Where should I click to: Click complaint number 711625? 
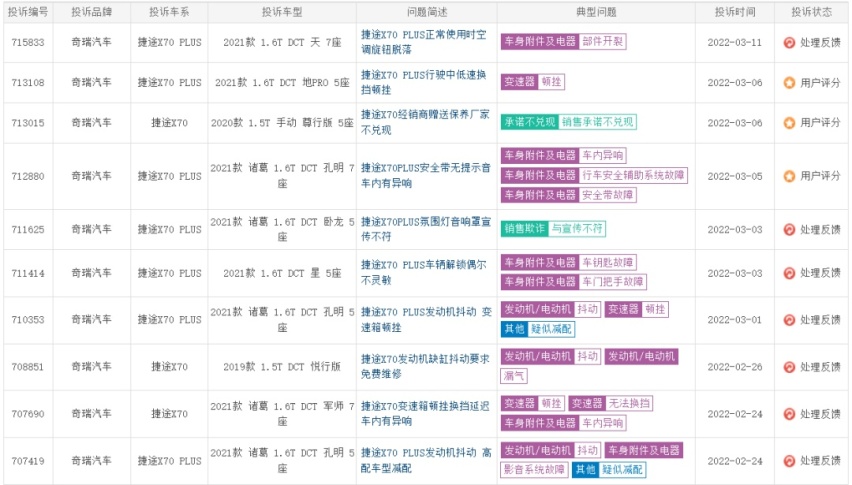28,229
